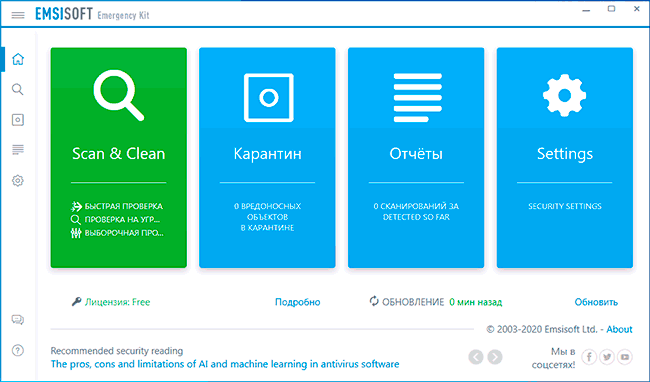Maximize the Emsisoft window
650x382 pixels.
(611, 9)
